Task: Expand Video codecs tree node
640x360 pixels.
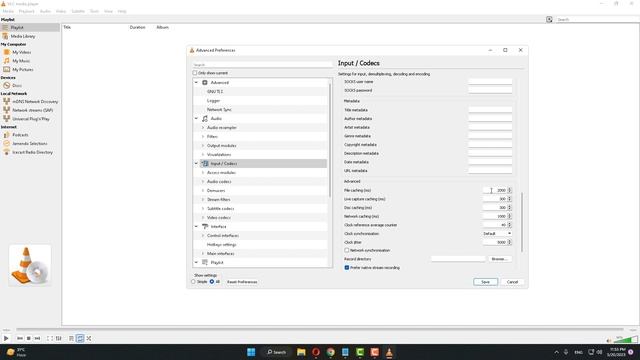Action: (x=203, y=218)
